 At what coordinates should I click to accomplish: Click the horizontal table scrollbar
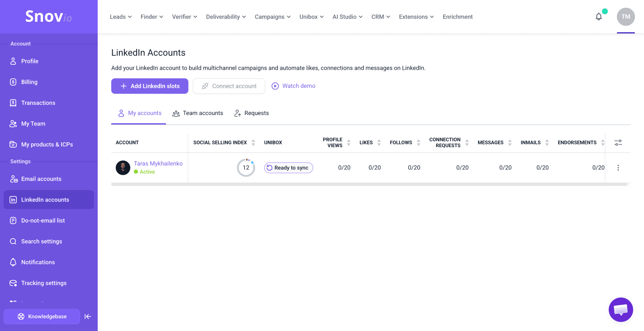click(x=369, y=184)
